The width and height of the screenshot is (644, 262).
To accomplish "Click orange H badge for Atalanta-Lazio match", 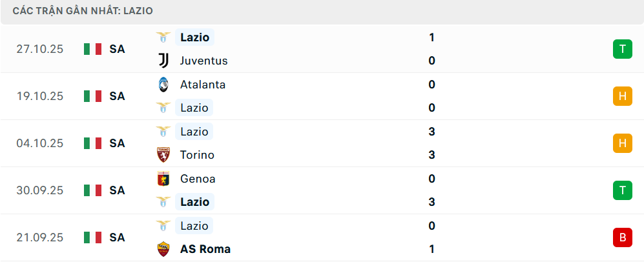I will [x=622, y=96].
